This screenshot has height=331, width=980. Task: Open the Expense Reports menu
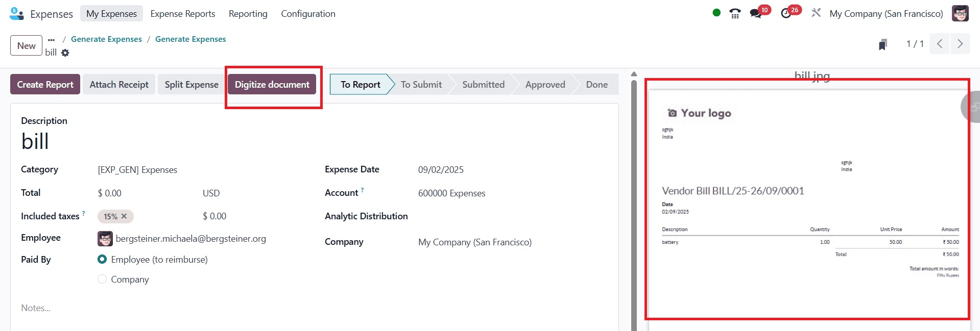tap(183, 14)
